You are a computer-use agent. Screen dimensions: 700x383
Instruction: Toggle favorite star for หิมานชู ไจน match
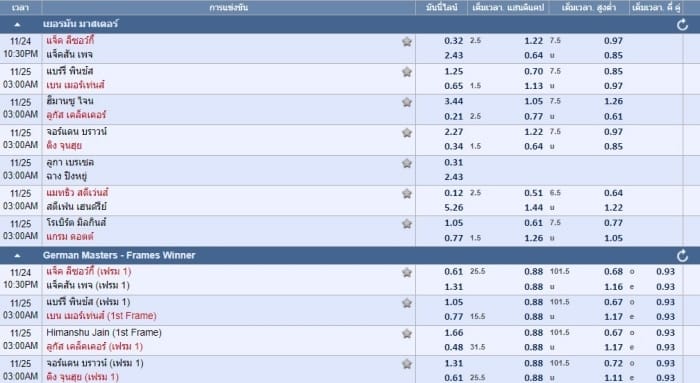point(407,102)
